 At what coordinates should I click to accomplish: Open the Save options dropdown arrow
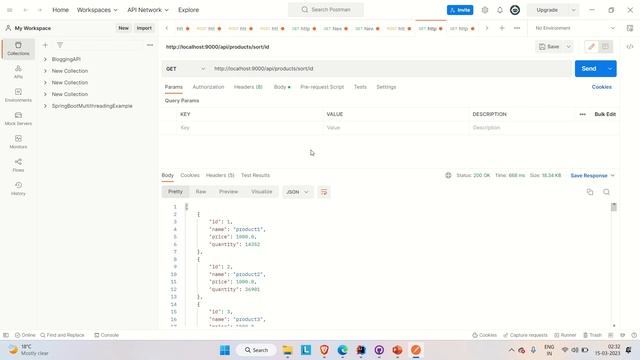[x=569, y=47]
